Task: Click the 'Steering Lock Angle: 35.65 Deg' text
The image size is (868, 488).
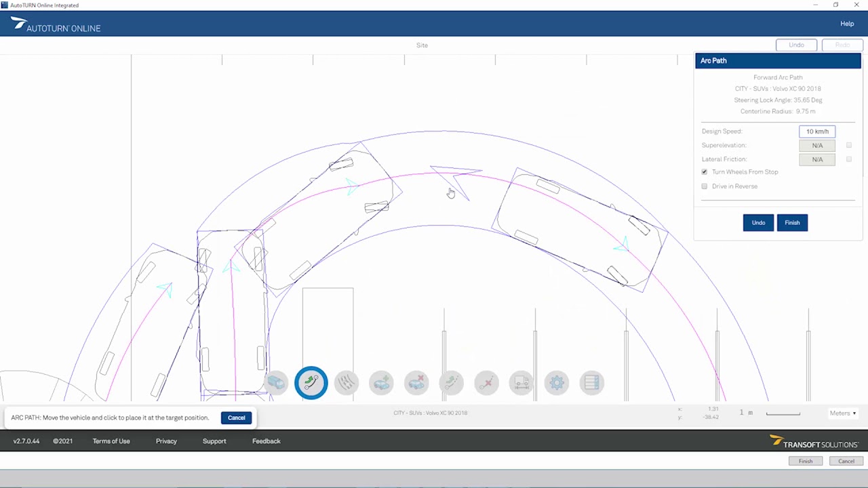Action: (x=778, y=100)
